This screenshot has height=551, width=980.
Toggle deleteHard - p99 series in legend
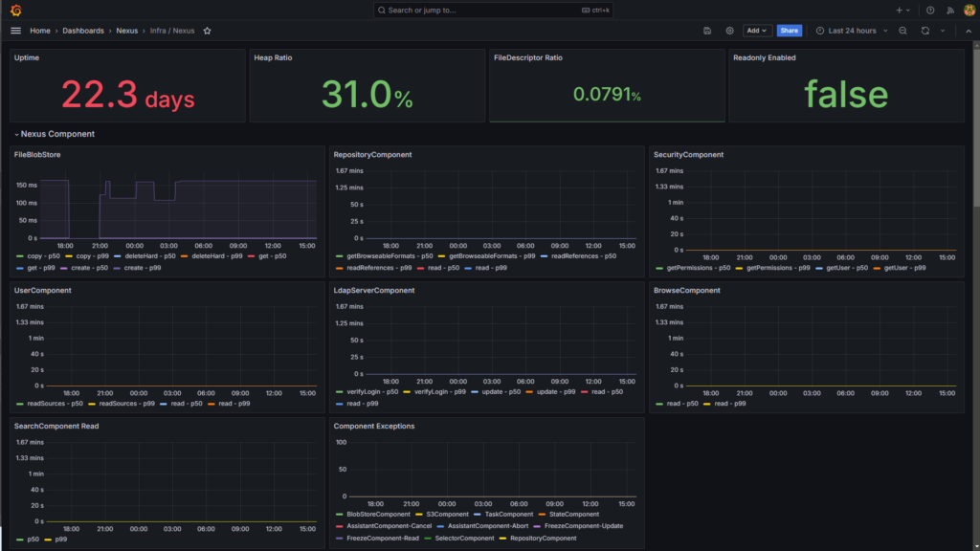point(217,256)
